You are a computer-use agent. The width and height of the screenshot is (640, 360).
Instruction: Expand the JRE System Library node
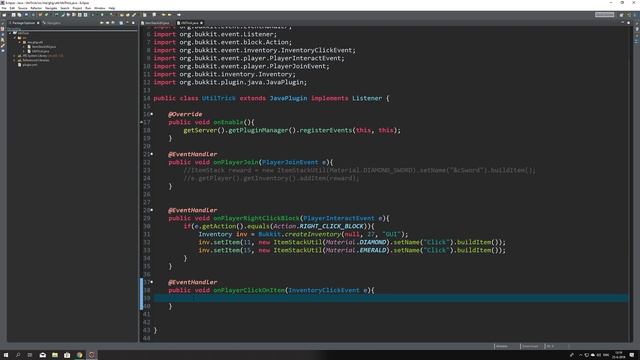(15, 56)
